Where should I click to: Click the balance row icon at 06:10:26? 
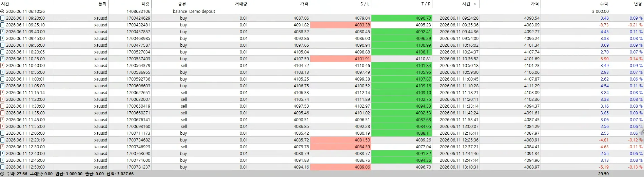[2, 11]
